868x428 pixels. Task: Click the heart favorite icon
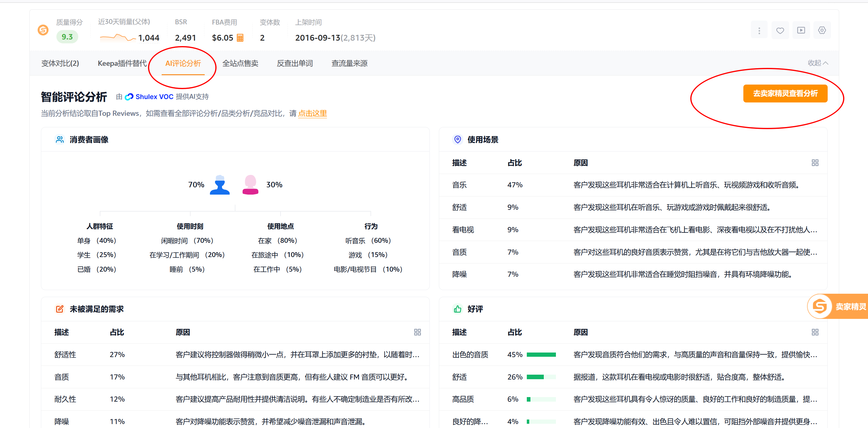780,31
